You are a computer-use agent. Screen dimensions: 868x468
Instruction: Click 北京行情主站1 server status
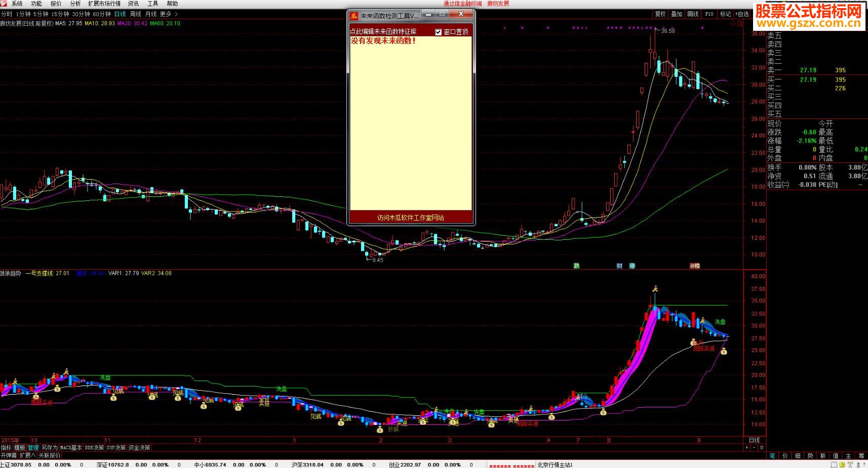(x=555, y=464)
